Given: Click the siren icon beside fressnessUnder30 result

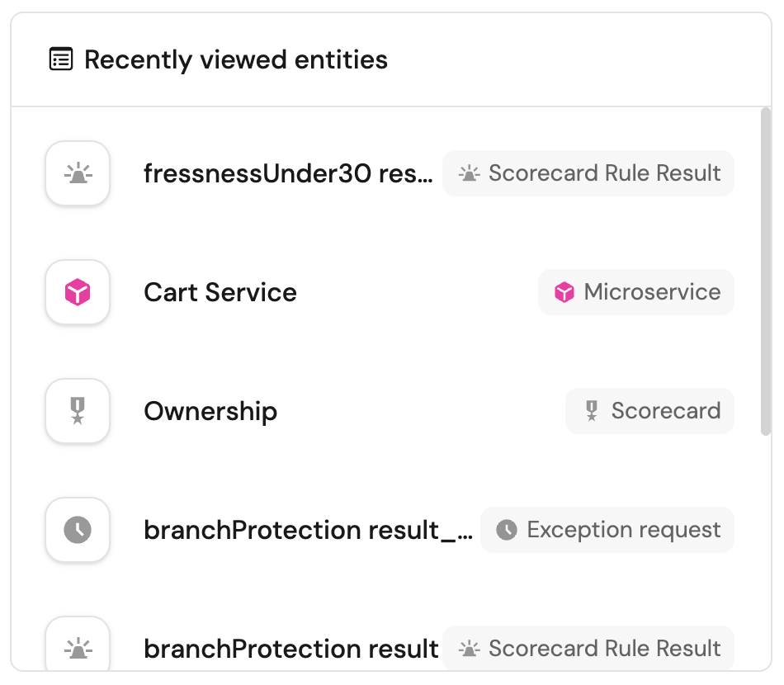Looking at the screenshot, I should click(x=78, y=173).
